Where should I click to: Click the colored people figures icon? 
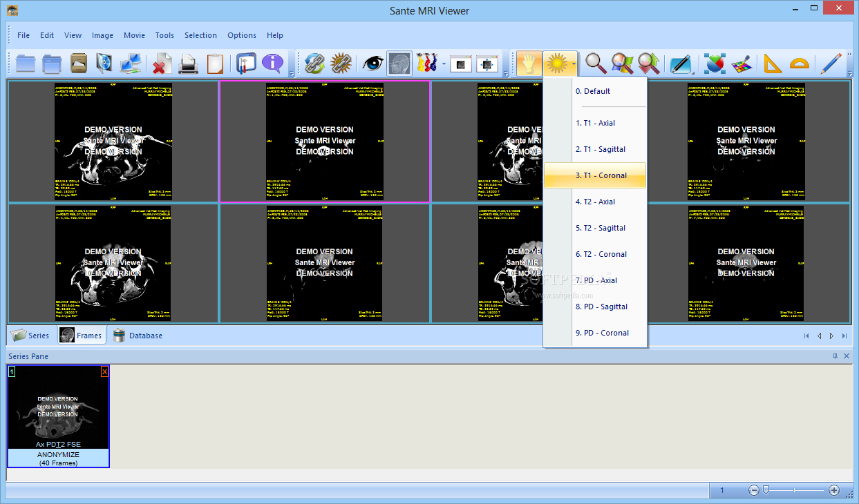pyautogui.click(x=427, y=64)
